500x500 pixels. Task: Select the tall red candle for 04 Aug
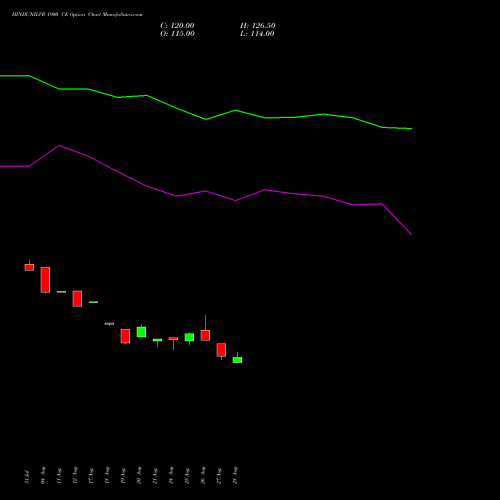(45, 280)
